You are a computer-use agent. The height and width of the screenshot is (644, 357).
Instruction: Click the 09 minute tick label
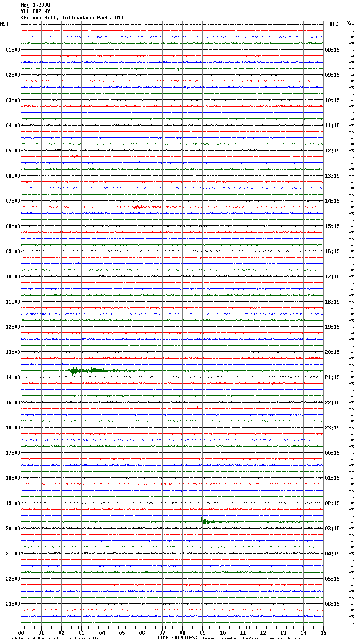(x=202, y=633)
